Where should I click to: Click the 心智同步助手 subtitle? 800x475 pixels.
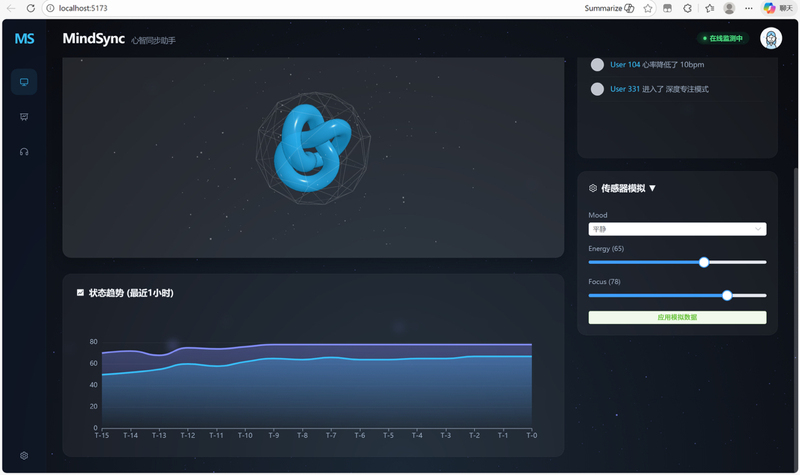pos(153,40)
